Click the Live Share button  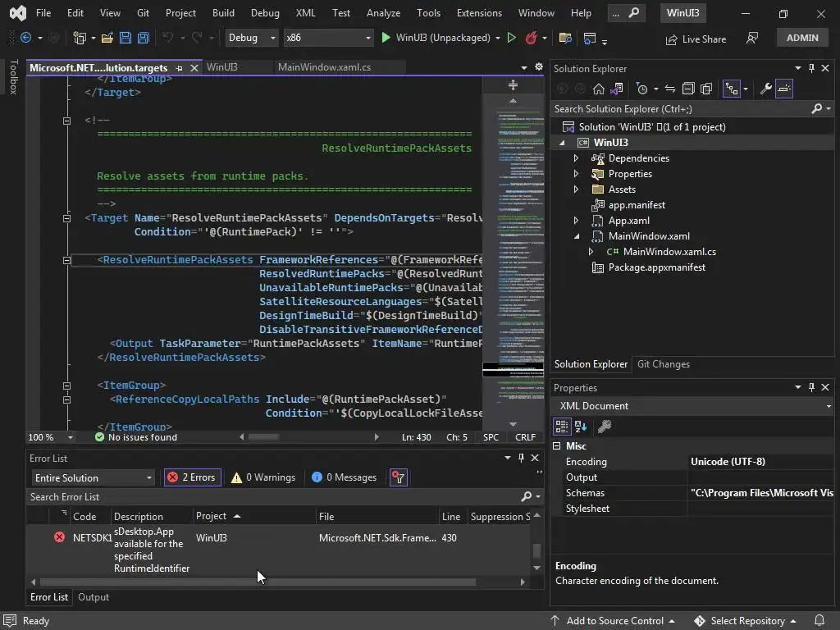click(x=696, y=39)
